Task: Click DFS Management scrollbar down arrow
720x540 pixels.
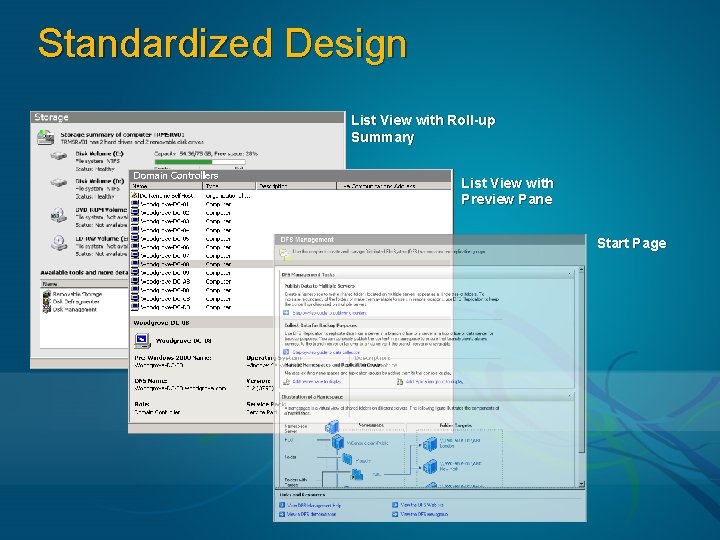Action: click(581, 484)
